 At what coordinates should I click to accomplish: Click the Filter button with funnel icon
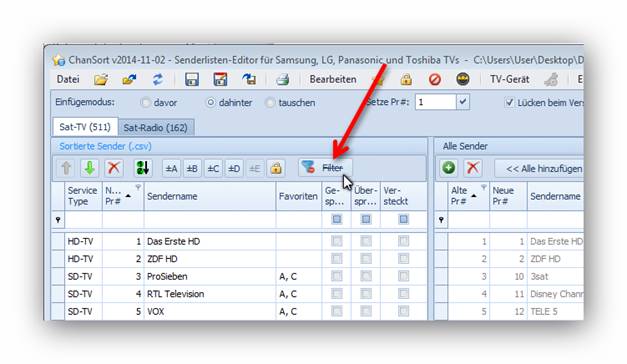(x=325, y=168)
